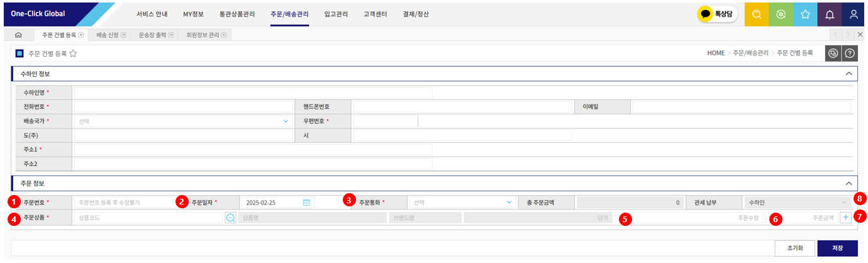Viewport: 868px width, 263px height.
Task: Close all tabs with the X icon
Action: point(860,35)
